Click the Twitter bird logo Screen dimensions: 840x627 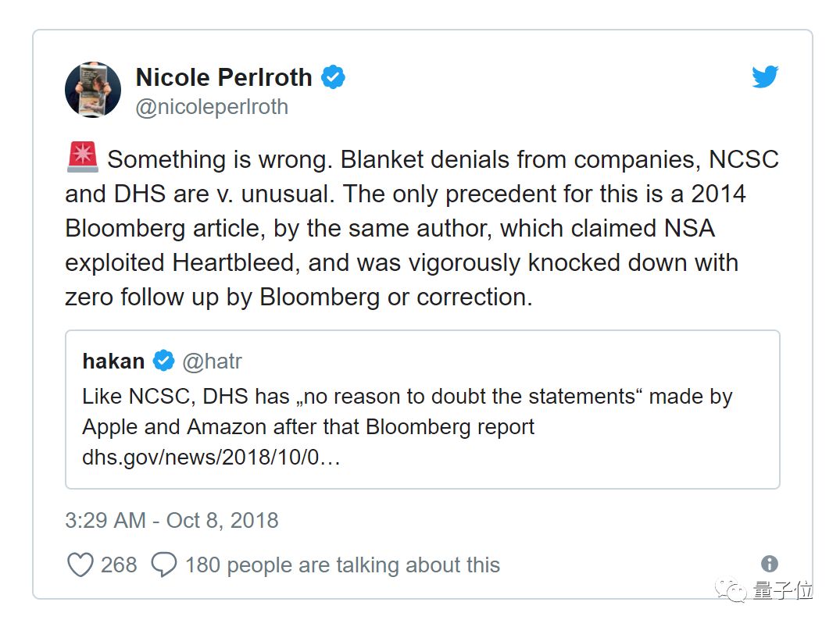click(x=765, y=77)
